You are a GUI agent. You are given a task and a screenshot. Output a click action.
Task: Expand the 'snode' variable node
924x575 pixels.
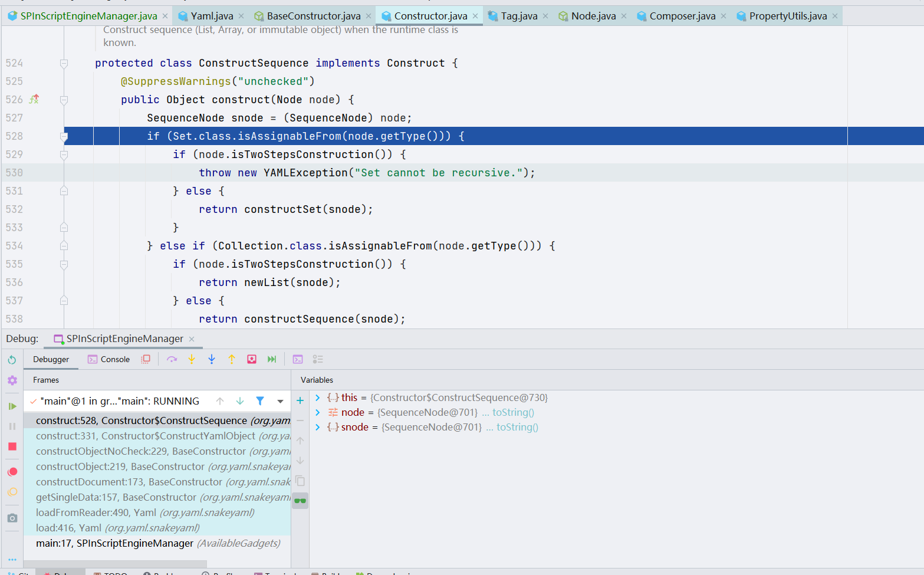click(x=318, y=427)
